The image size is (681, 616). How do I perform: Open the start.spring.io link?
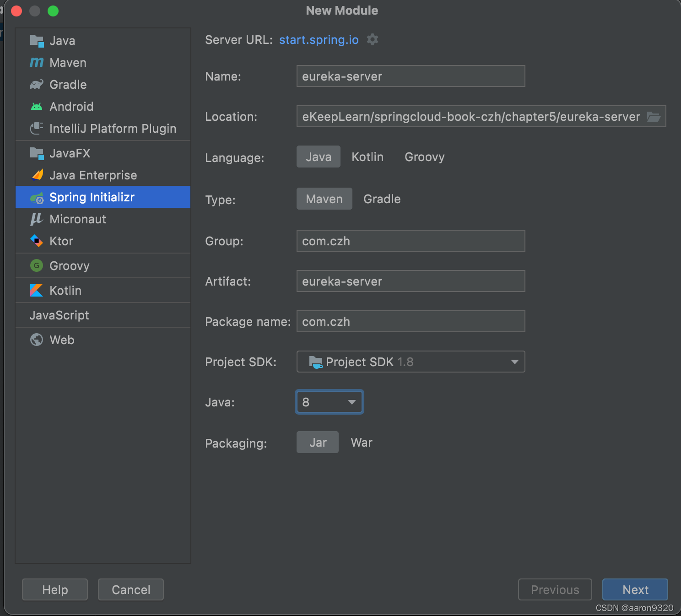(319, 40)
